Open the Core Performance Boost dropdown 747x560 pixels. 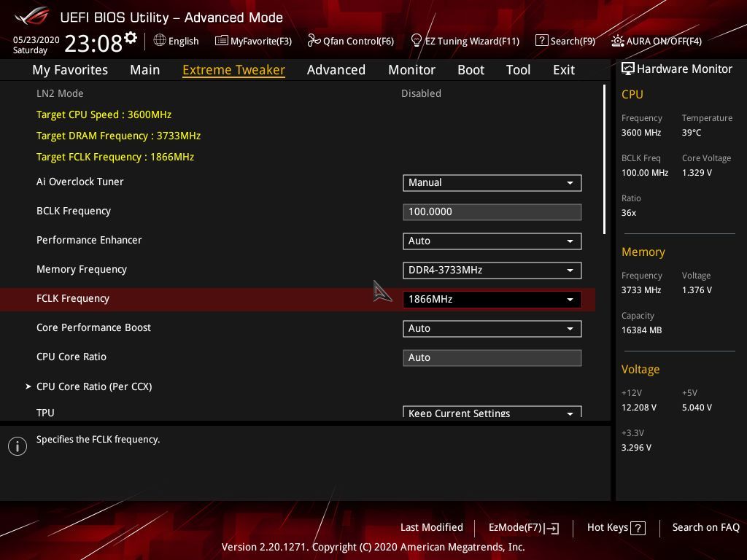coord(492,329)
